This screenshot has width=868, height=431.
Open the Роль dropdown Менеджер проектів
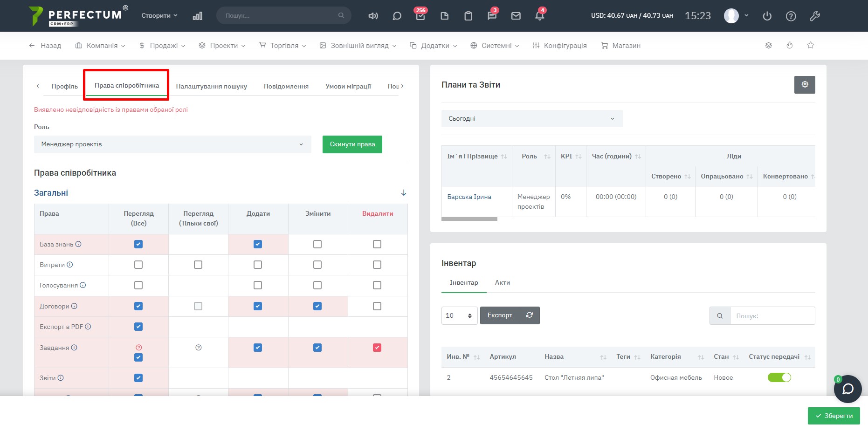[172, 144]
